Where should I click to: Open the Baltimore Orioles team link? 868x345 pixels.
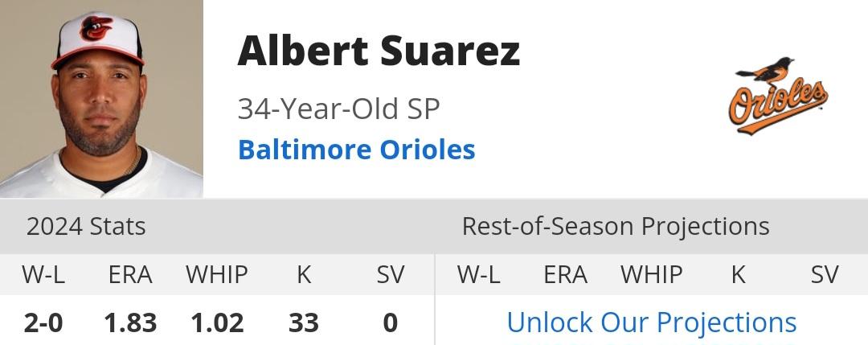[x=357, y=150]
